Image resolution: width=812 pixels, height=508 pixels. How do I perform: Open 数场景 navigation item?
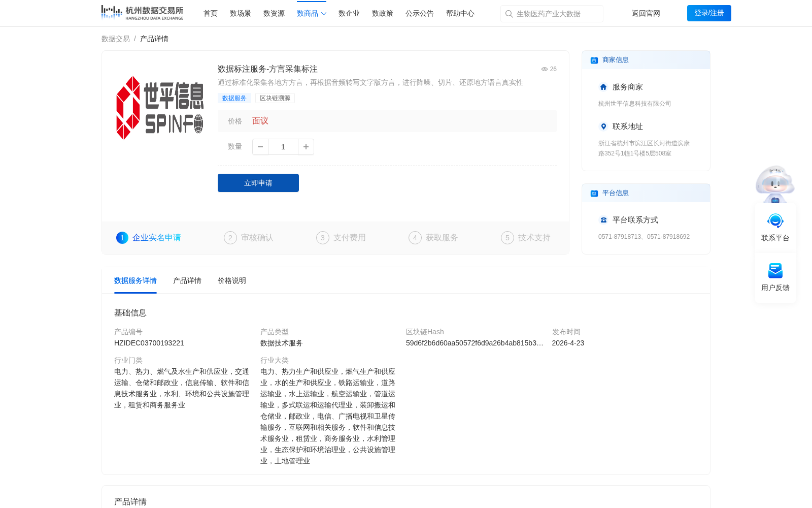pos(241,13)
